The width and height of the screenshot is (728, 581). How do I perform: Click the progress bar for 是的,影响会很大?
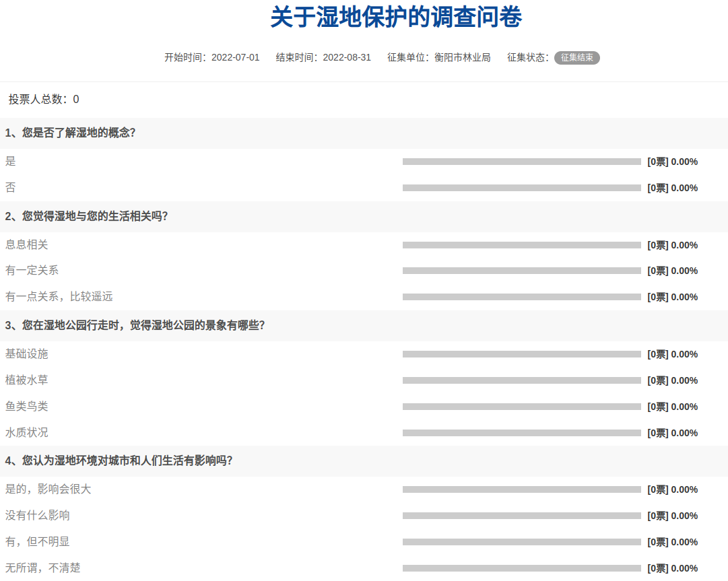[x=521, y=489]
